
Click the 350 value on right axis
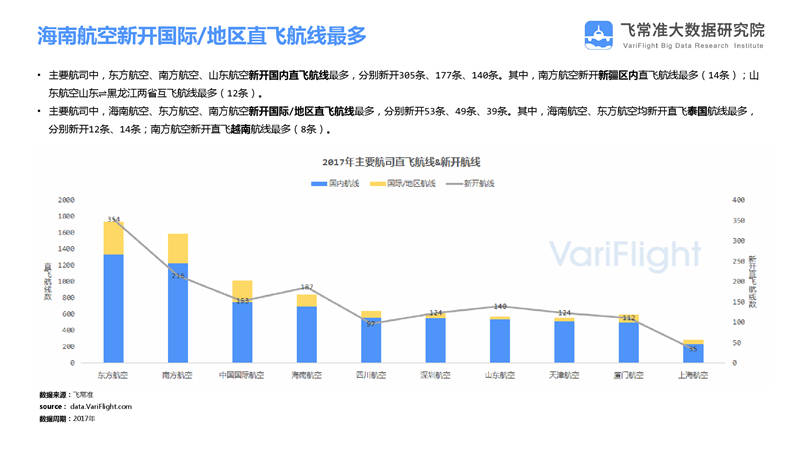[739, 220]
